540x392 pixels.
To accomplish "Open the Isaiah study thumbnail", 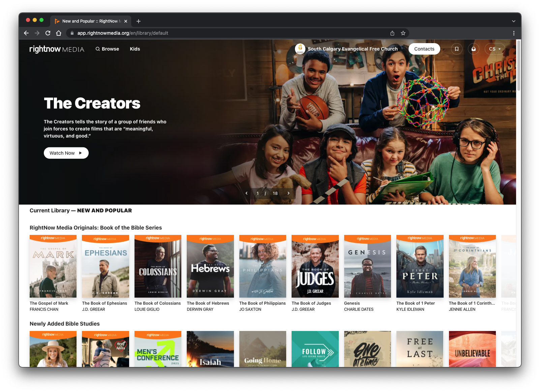I will tap(210, 349).
